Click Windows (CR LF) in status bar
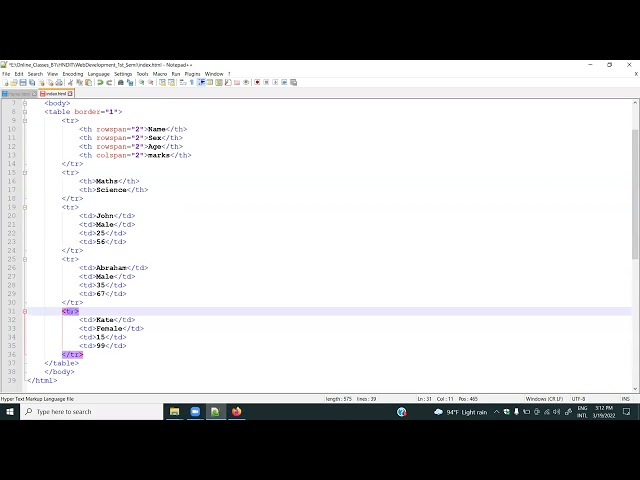 (544, 399)
